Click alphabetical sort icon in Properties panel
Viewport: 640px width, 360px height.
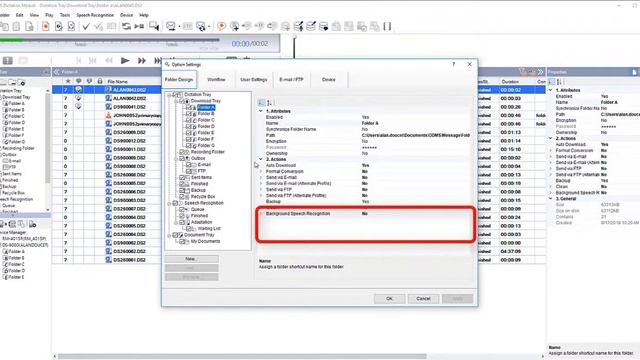[560, 82]
